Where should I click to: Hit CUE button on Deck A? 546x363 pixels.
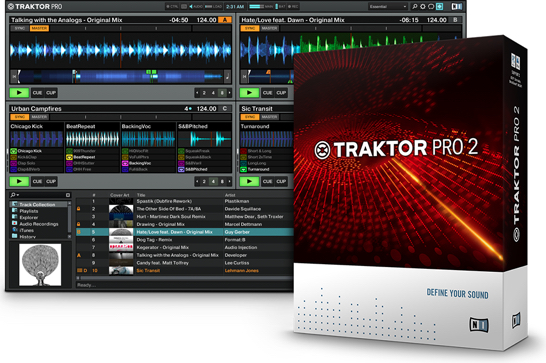click(x=37, y=93)
